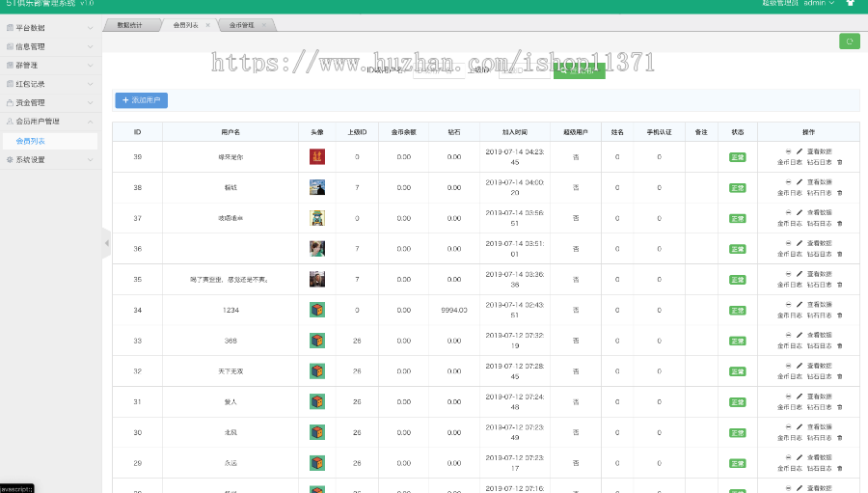Click the 天下无双 username cell
Screen dimensions: 868x493
[x=231, y=371]
